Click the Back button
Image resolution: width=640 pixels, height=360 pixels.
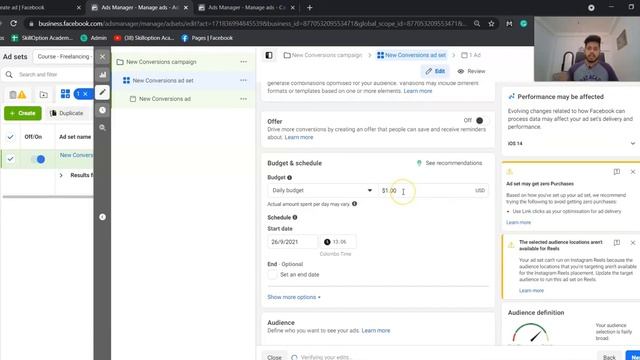click(609, 357)
